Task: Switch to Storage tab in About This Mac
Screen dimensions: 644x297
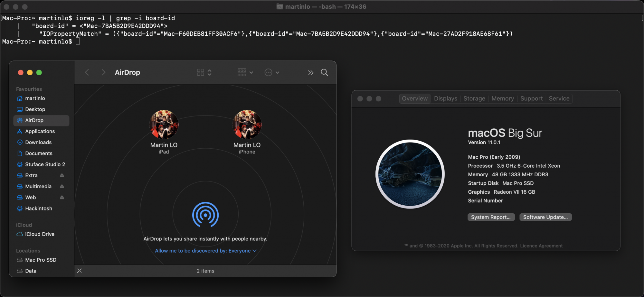Action: click(x=474, y=98)
